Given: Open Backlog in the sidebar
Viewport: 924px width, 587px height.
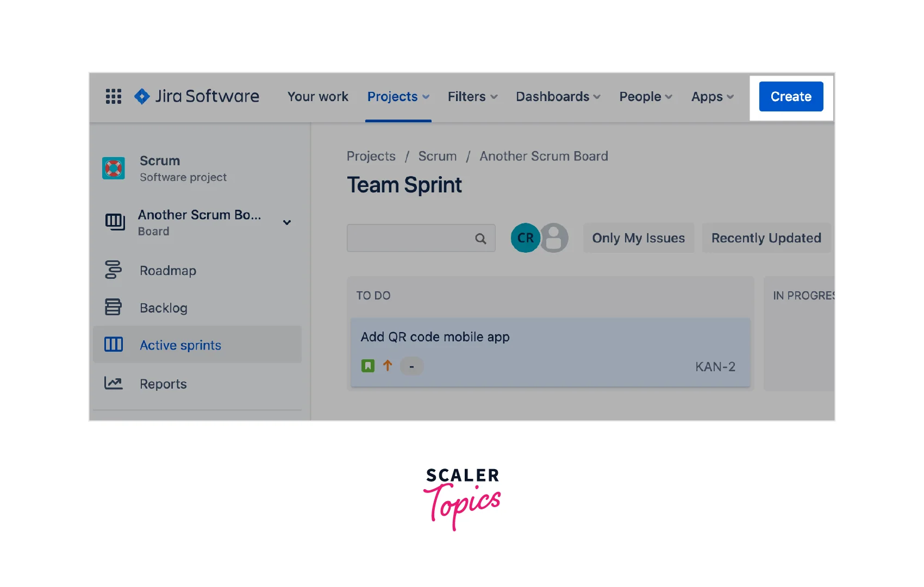Looking at the screenshot, I should tap(163, 308).
